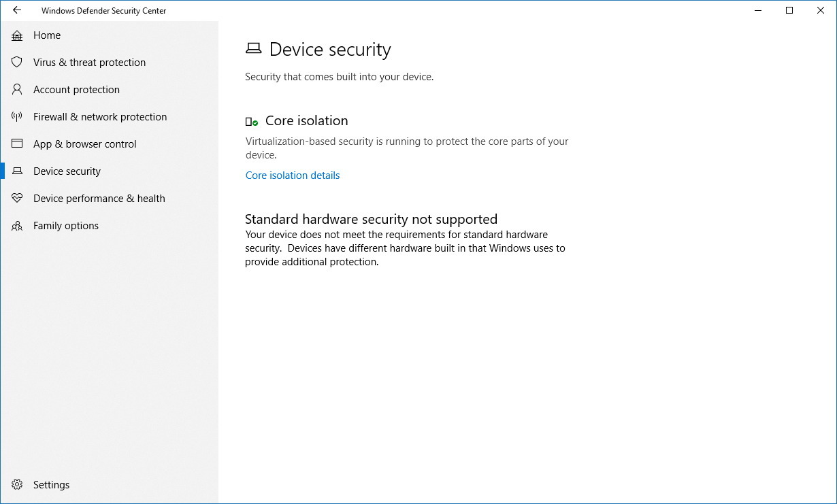The width and height of the screenshot is (837, 504).
Task: Go to Family options
Action: pyautogui.click(x=66, y=226)
